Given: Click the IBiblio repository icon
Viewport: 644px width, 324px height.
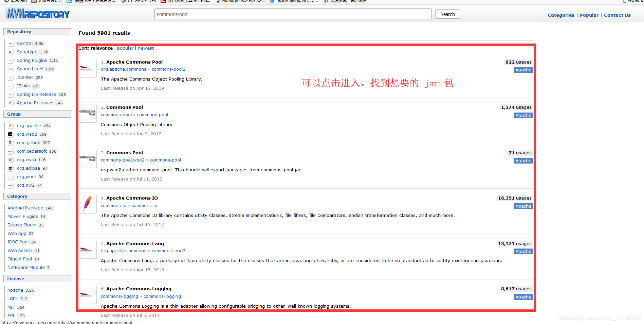Looking at the screenshot, I should [x=11, y=86].
